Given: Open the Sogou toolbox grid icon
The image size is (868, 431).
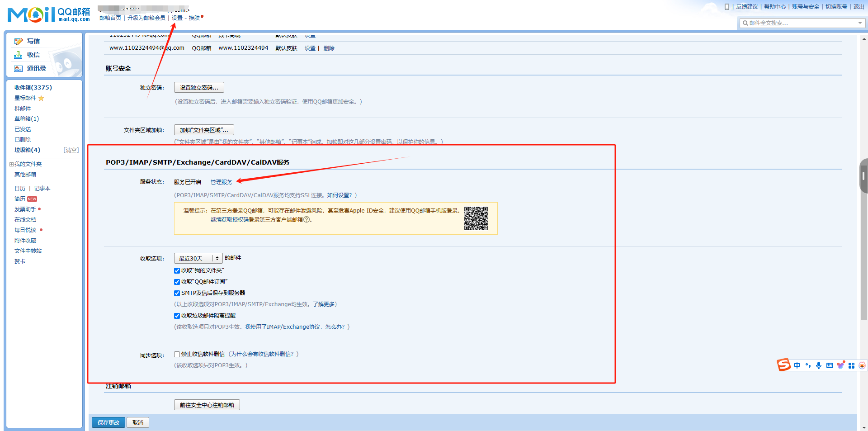Looking at the screenshot, I should pos(851,365).
